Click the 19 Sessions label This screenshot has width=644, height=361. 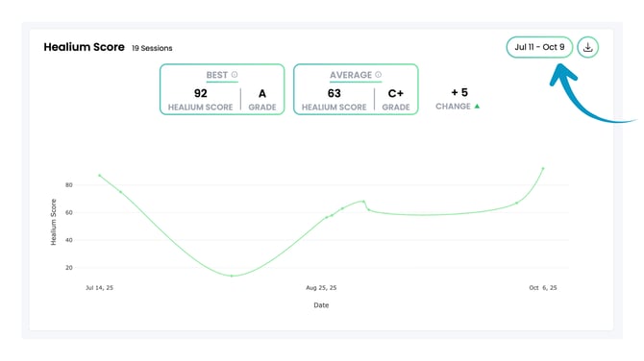point(152,48)
